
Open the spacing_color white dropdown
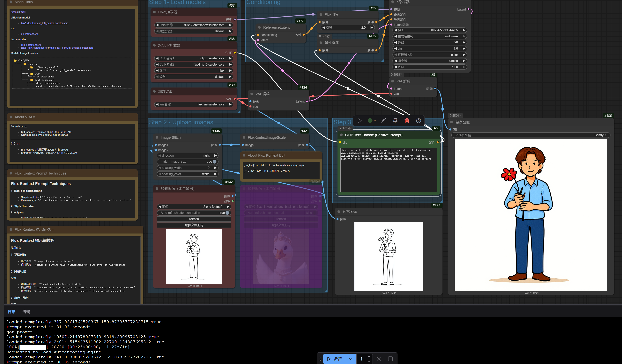(x=188, y=174)
